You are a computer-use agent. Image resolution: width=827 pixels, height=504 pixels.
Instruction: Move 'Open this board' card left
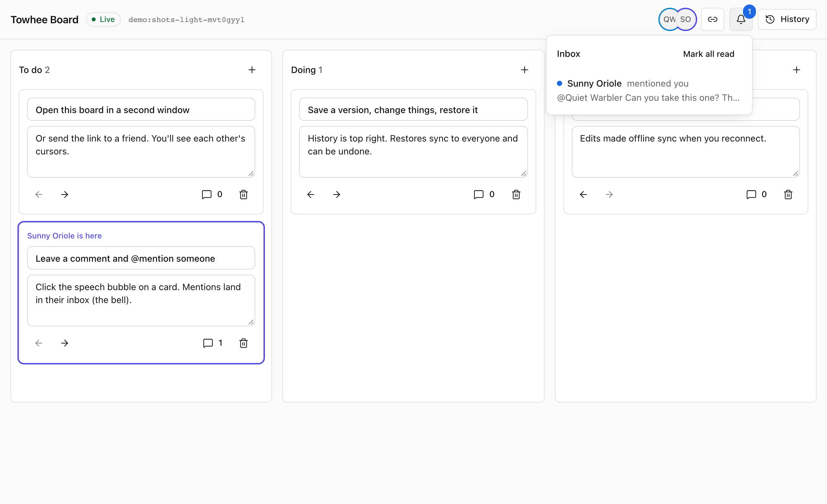38,194
